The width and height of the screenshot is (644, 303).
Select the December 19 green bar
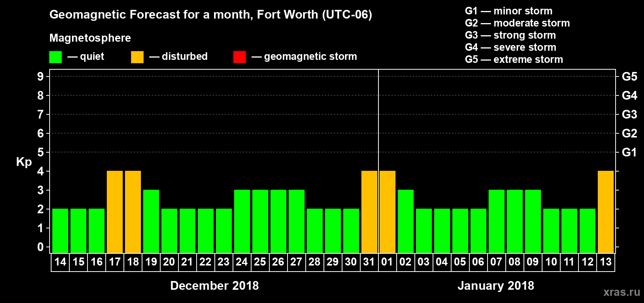coord(151,221)
